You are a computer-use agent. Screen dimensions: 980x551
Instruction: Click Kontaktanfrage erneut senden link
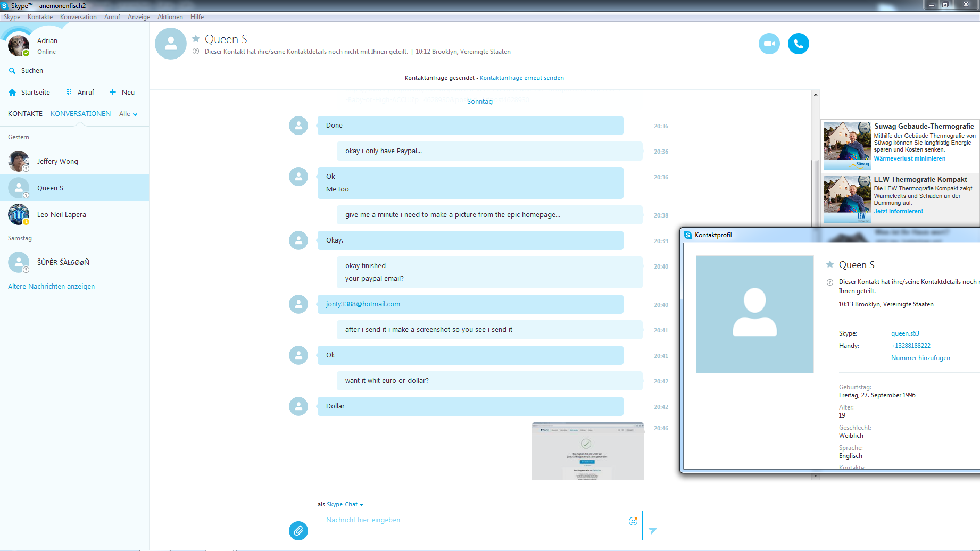(522, 78)
